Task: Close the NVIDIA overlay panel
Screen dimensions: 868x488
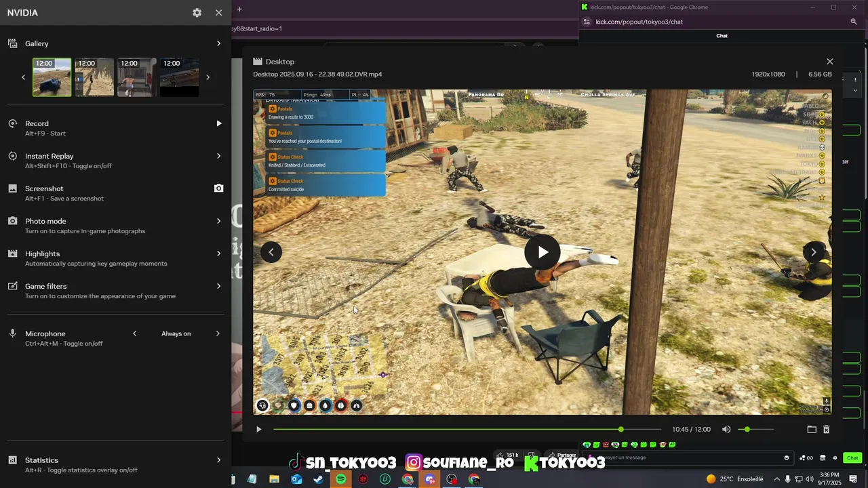Action: coord(218,13)
